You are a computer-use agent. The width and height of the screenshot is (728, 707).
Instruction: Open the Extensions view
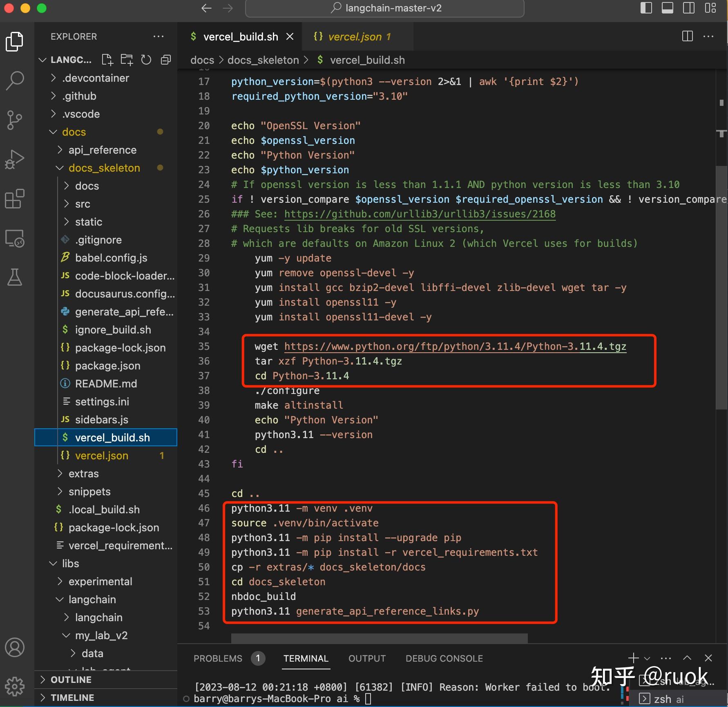tap(15, 199)
